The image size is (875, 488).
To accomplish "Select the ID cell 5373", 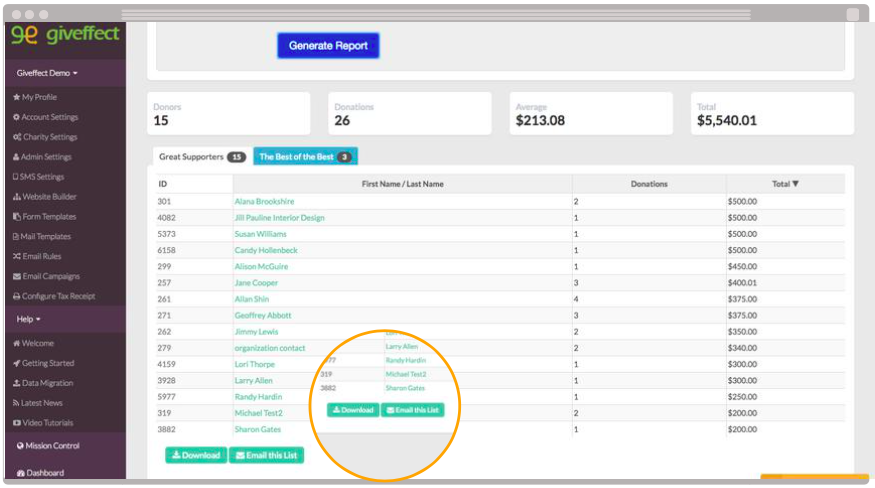I will coord(166,234).
